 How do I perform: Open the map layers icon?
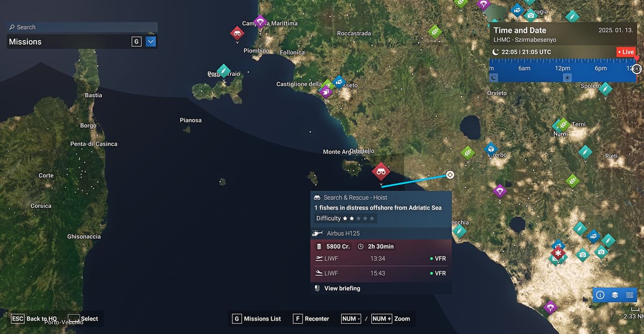click(x=615, y=295)
